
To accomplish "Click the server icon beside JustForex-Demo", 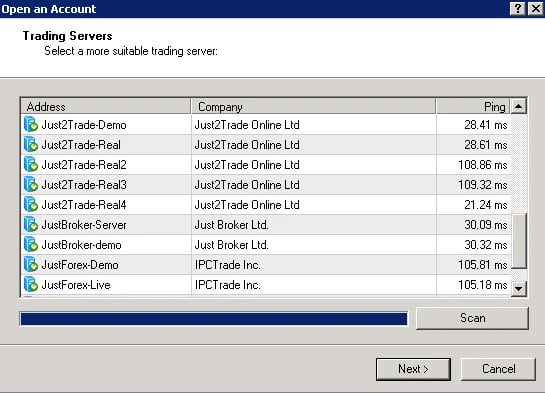I will (31, 265).
